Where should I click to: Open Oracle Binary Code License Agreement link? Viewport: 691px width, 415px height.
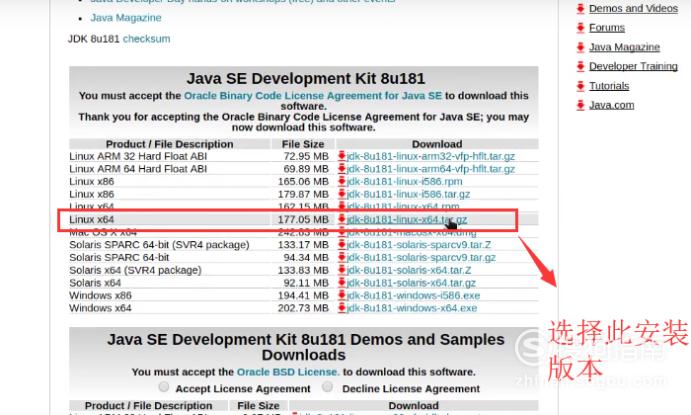pos(312,96)
